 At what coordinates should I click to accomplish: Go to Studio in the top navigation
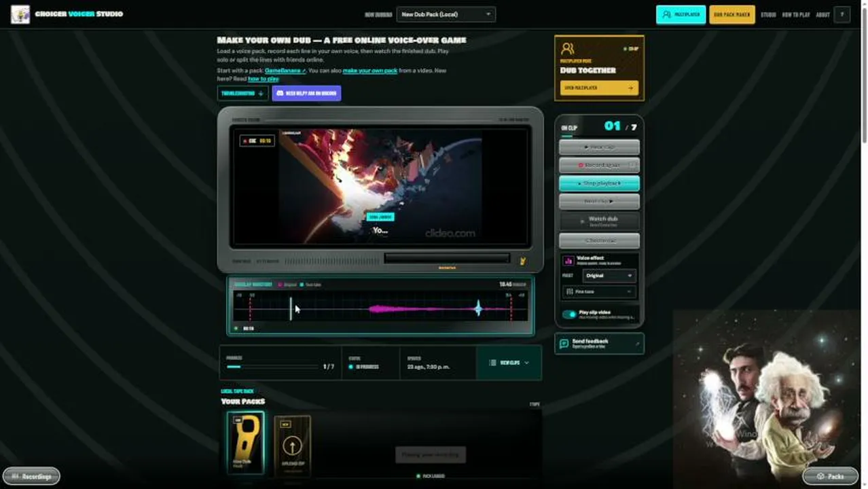click(768, 14)
